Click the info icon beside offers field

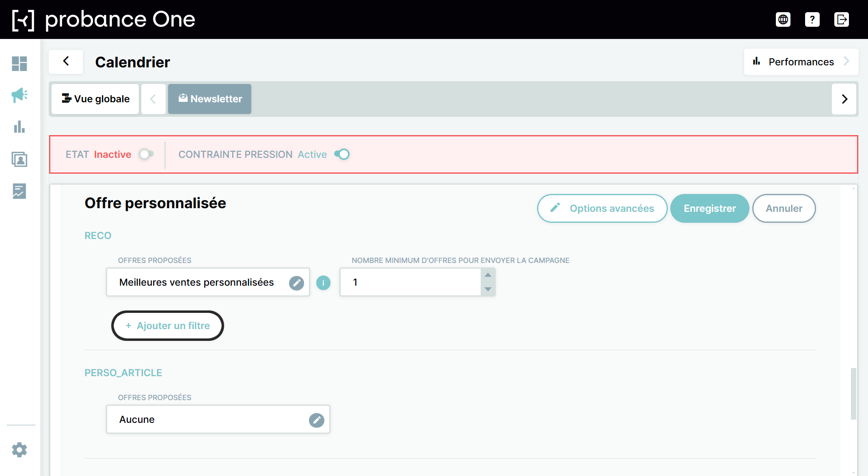tap(323, 282)
